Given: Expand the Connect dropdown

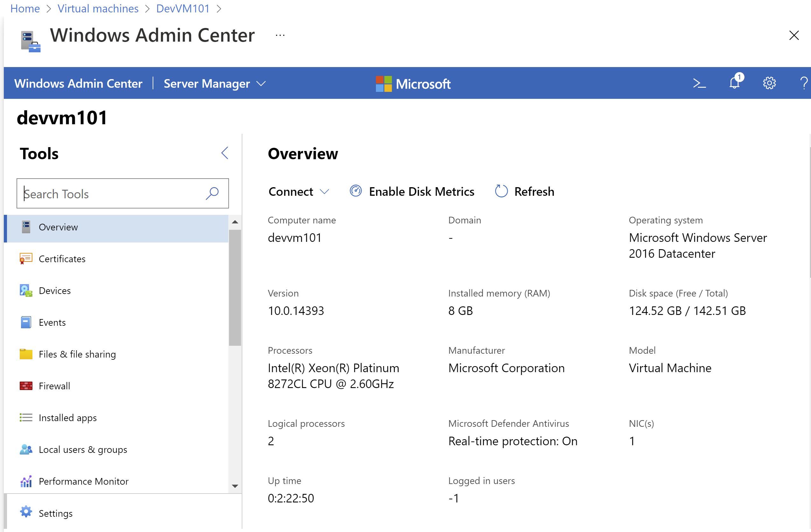Looking at the screenshot, I should coord(299,191).
